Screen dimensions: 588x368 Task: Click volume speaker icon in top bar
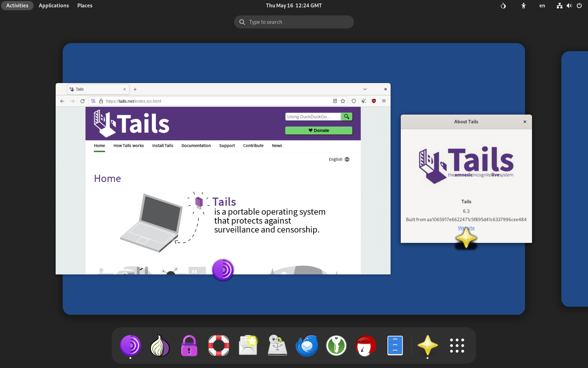[569, 6]
